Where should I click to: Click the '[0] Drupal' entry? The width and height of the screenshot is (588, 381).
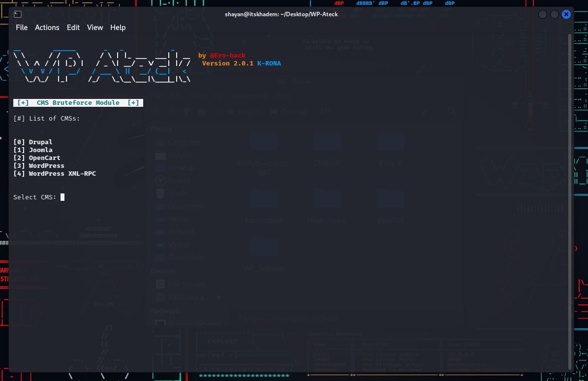[x=33, y=142]
